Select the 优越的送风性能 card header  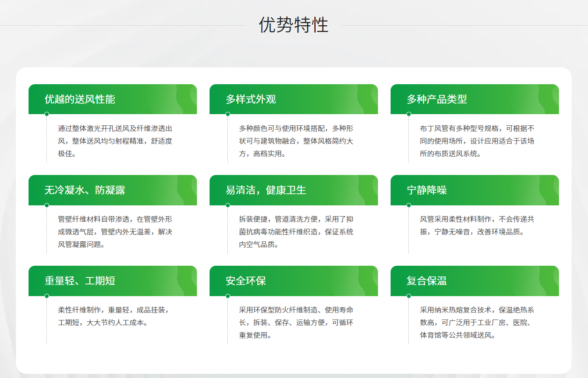coord(112,99)
